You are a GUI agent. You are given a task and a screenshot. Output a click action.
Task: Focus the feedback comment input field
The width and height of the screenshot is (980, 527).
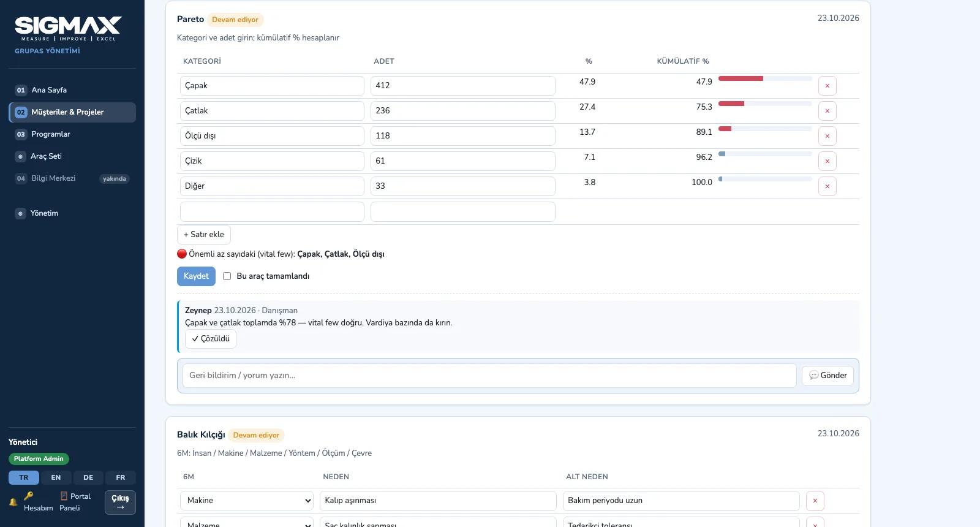pos(489,376)
